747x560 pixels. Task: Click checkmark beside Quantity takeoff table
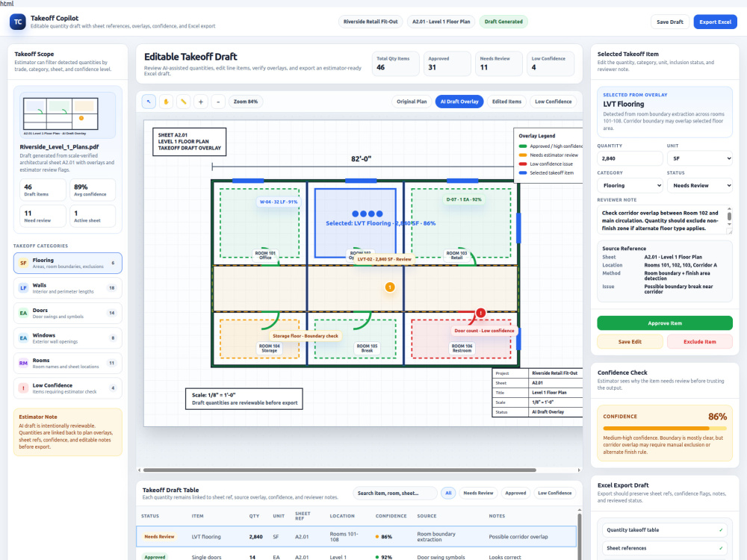coord(721,530)
